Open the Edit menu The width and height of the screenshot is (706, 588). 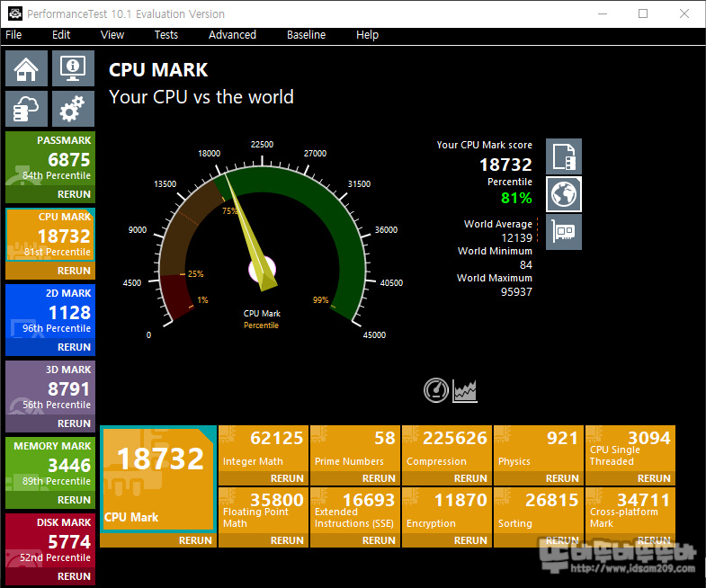(61, 35)
